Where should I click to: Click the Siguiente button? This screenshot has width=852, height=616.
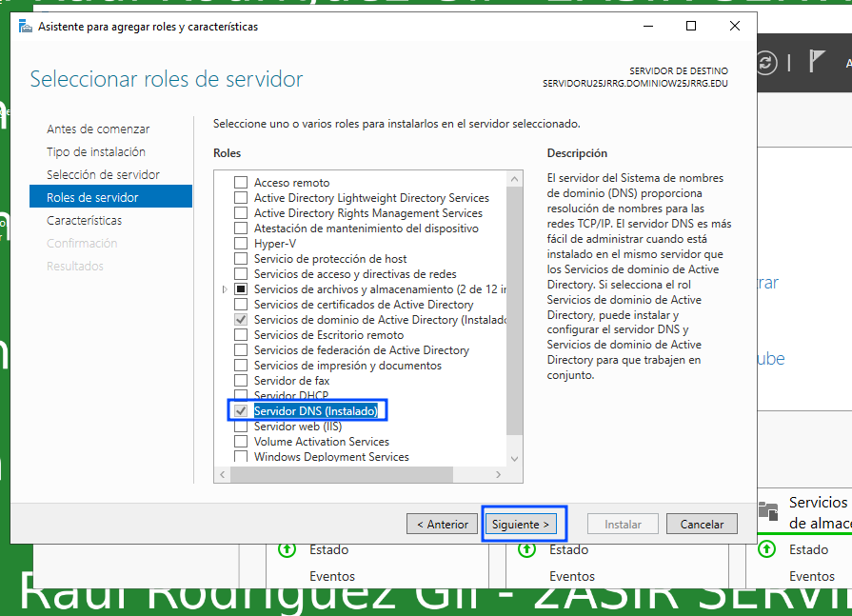tap(521, 525)
